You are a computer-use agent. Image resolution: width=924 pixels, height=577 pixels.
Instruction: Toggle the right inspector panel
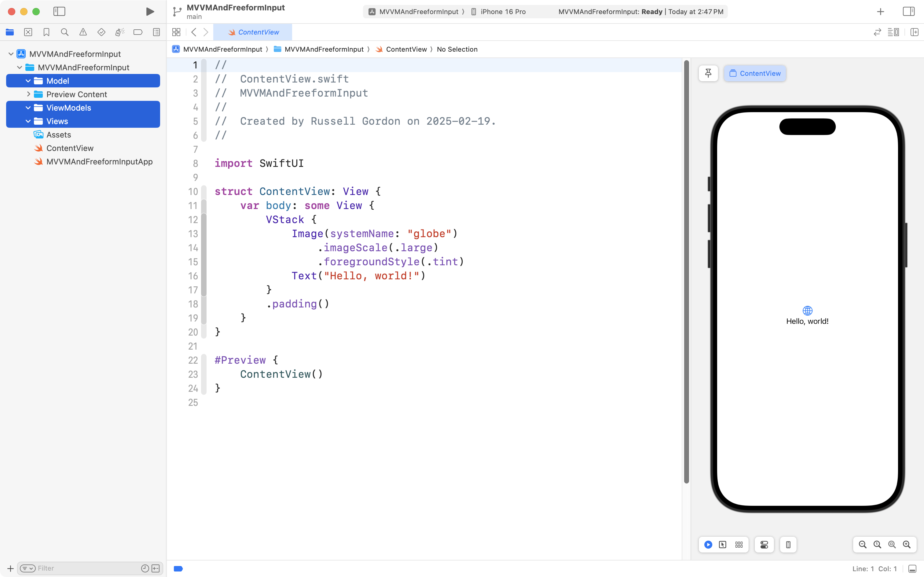coord(908,11)
